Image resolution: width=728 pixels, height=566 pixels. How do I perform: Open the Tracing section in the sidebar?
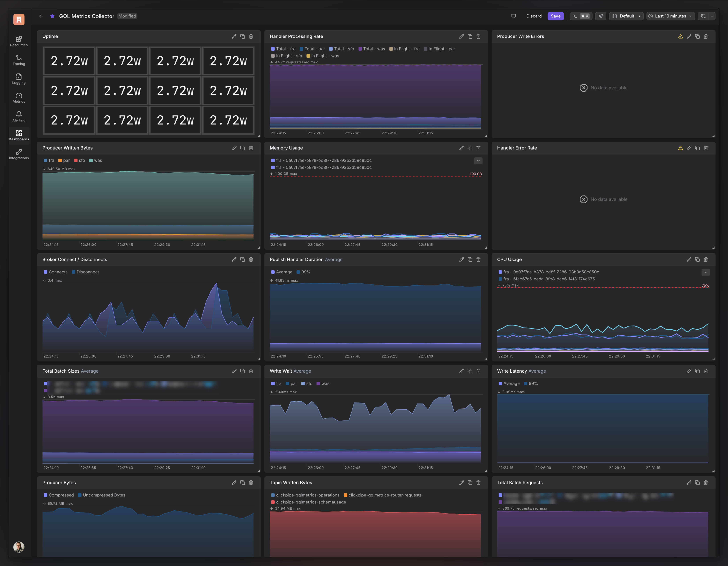click(19, 60)
